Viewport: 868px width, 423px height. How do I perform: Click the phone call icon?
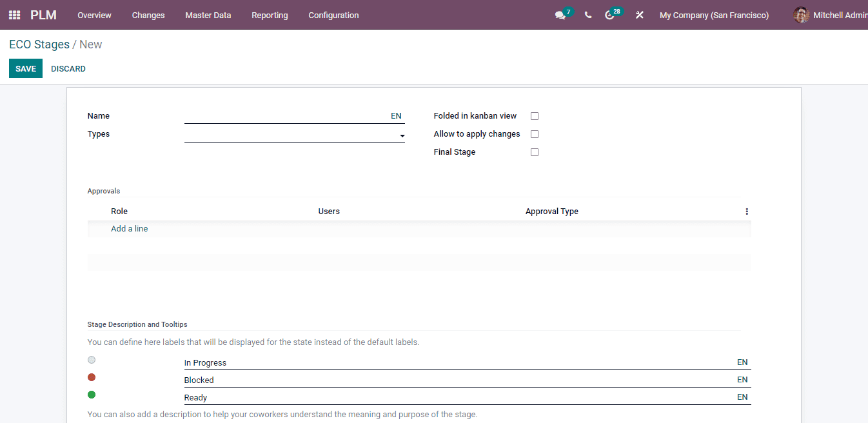[587, 14]
